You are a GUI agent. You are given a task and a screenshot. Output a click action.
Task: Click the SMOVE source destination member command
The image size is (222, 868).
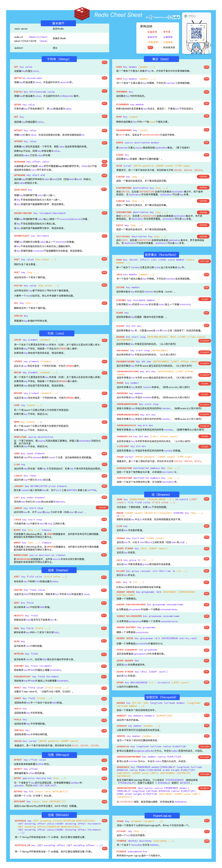tap(138, 143)
